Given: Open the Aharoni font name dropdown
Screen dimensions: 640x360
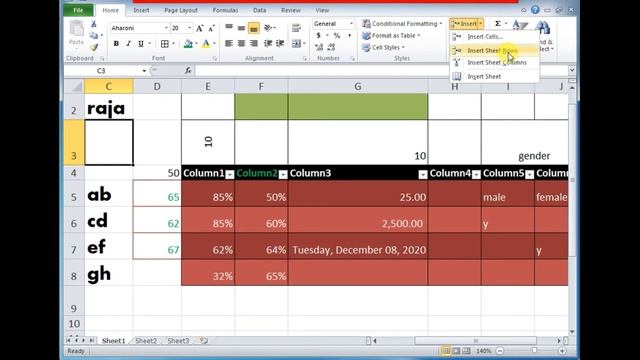Looking at the screenshot, I should point(166,28).
